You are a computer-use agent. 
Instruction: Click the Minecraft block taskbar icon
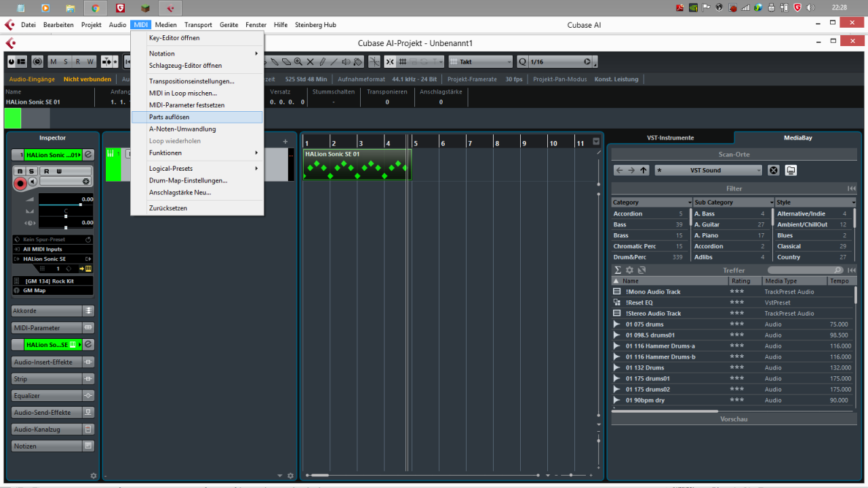click(144, 8)
